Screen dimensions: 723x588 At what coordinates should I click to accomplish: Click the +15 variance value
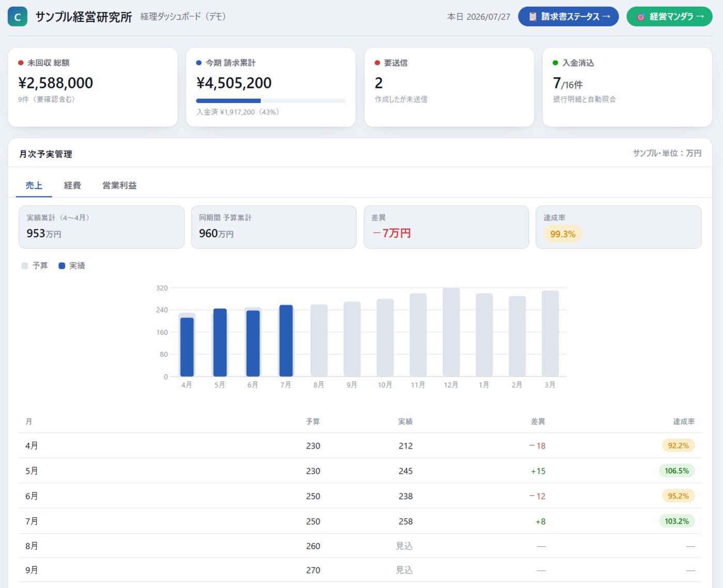tap(538, 471)
